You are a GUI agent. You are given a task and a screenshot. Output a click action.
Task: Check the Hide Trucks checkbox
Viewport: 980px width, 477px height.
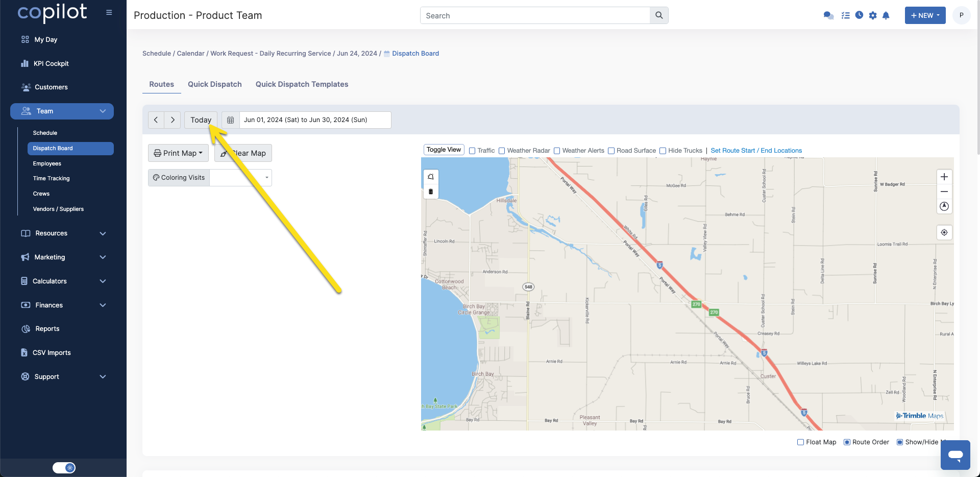[x=663, y=151]
